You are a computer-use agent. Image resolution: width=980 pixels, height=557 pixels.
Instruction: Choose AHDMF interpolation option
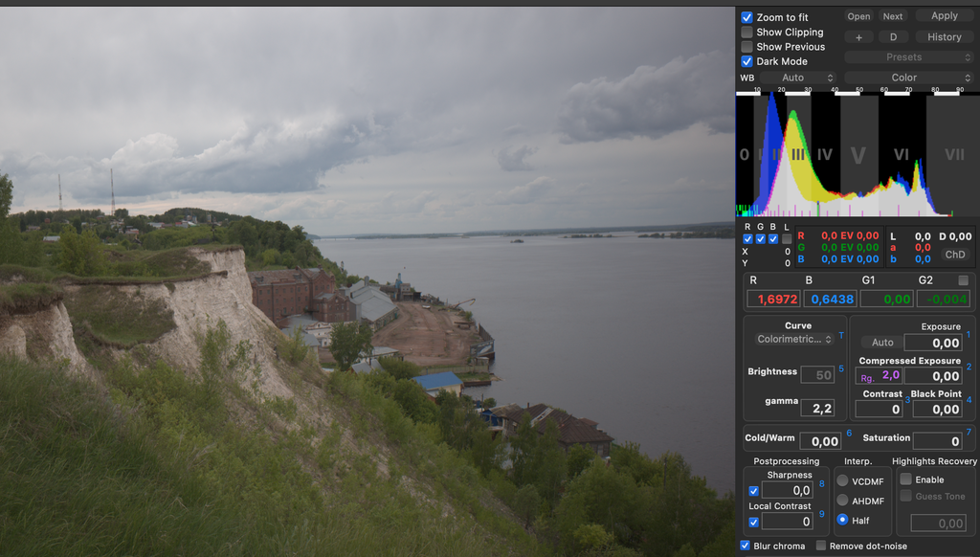click(843, 501)
